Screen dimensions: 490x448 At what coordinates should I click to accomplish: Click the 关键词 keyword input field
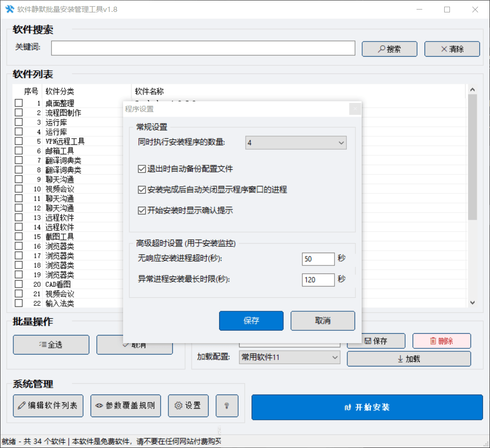[x=203, y=48]
